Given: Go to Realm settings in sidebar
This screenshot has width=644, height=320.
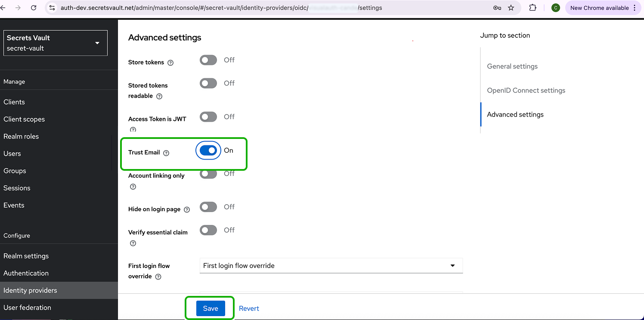Looking at the screenshot, I should pyautogui.click(x=26, y=256).
